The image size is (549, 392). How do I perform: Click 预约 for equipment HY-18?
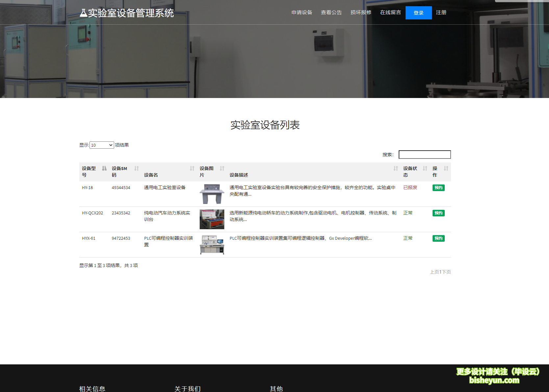point(438,187)
